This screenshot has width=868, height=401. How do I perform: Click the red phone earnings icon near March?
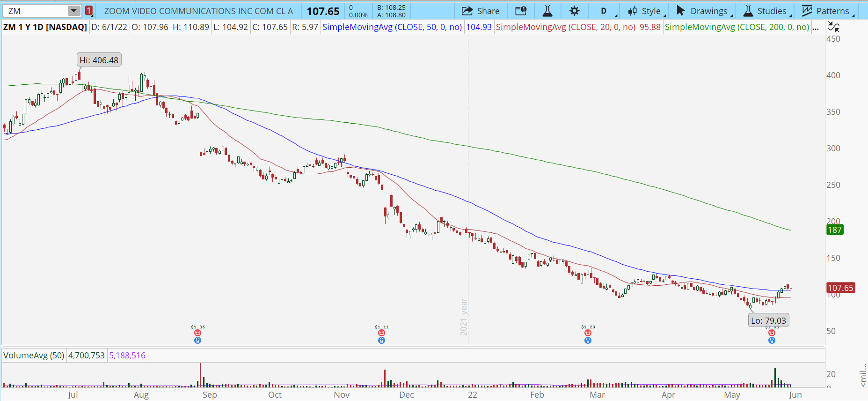(x=588, y=333)
